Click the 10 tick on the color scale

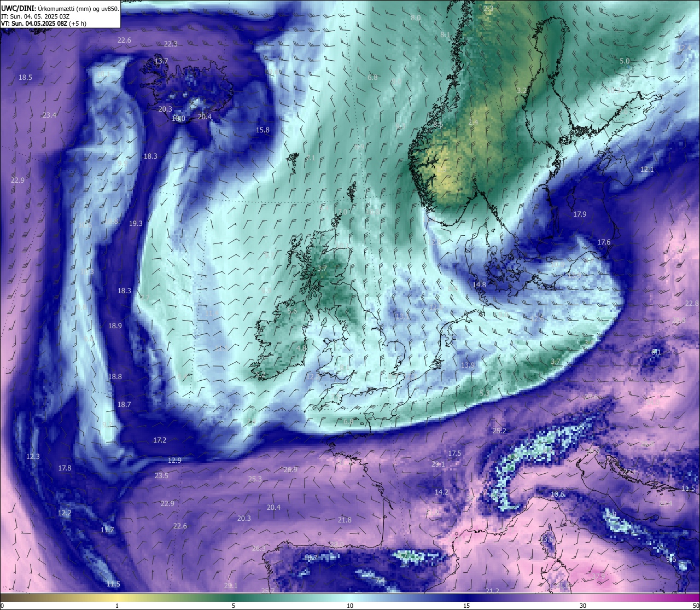click(x=349, y=606)
